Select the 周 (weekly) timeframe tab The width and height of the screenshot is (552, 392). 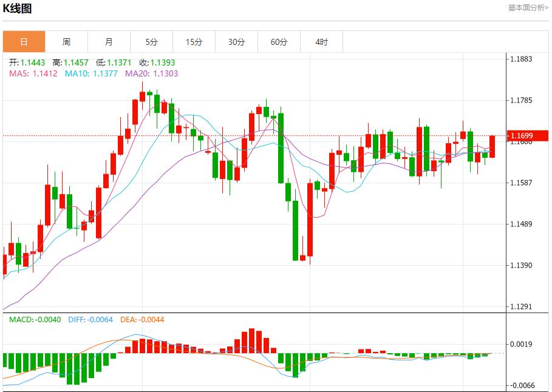pyautogui.click(x=66, y=41)
